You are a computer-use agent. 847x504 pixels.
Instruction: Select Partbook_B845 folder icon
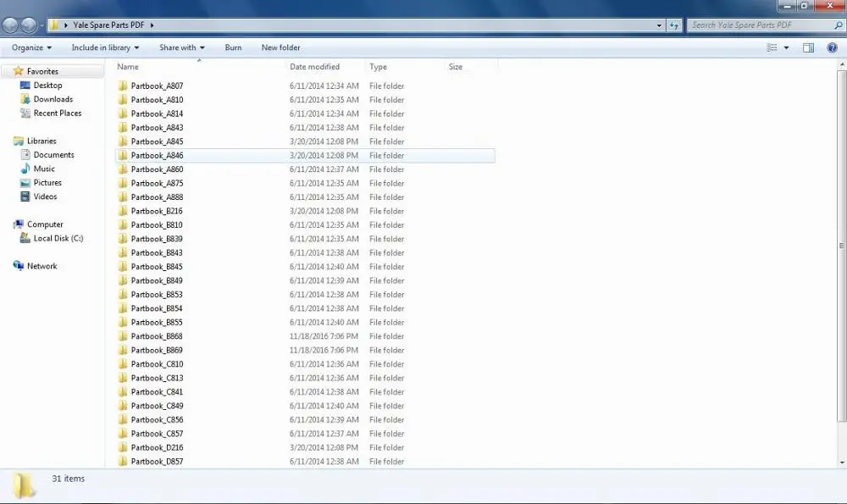click(x=123, y=267)
